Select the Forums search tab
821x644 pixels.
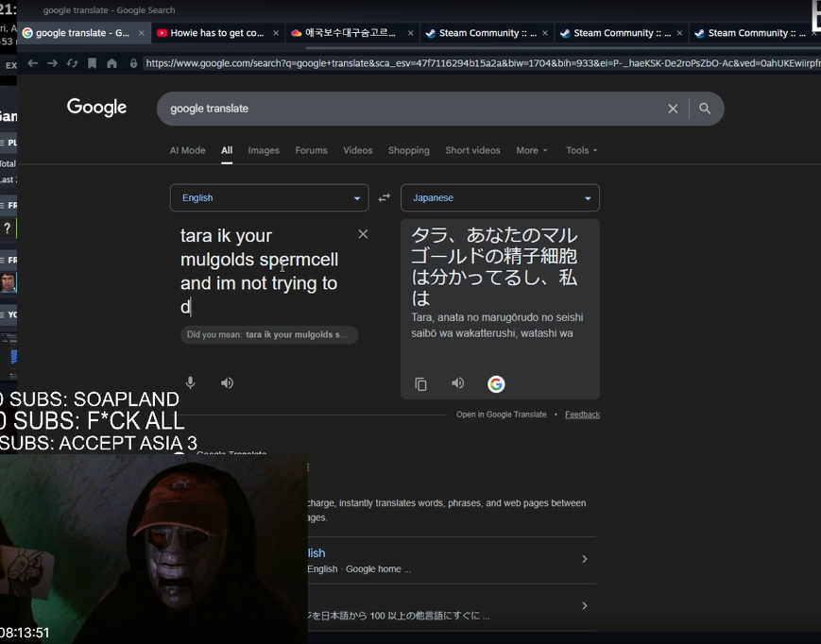311,150
